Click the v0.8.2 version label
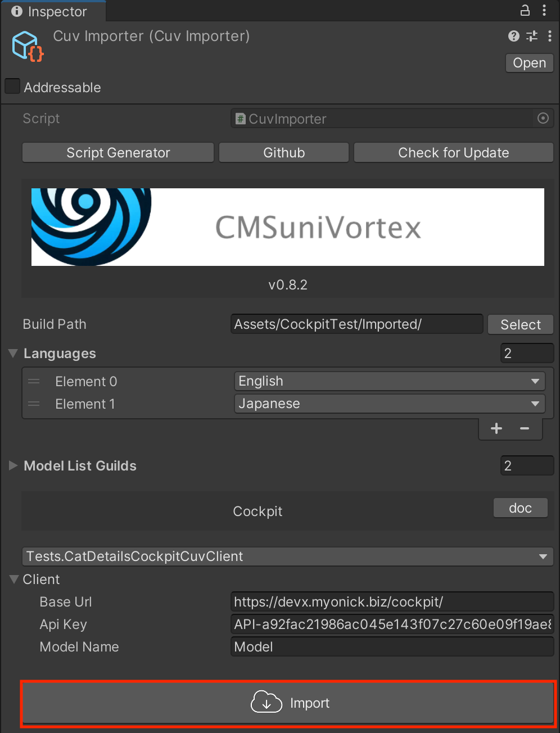Image resolution: width=560 pixels, height=733 pixels. tap(288, 285)
